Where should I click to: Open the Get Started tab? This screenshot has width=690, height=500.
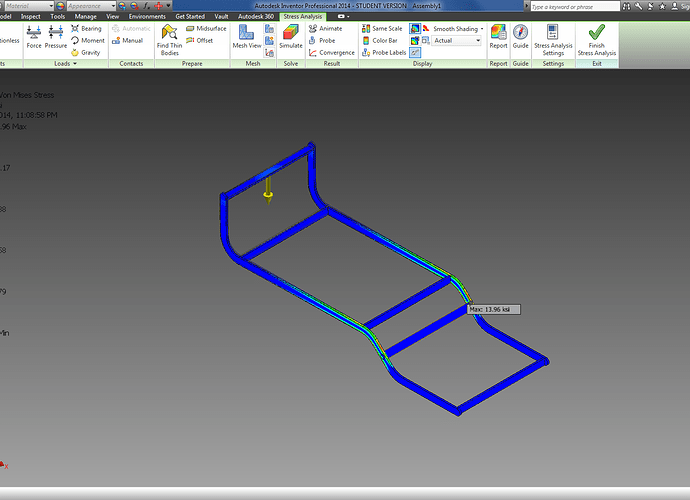pyautogui.click(x=190, y=16)
